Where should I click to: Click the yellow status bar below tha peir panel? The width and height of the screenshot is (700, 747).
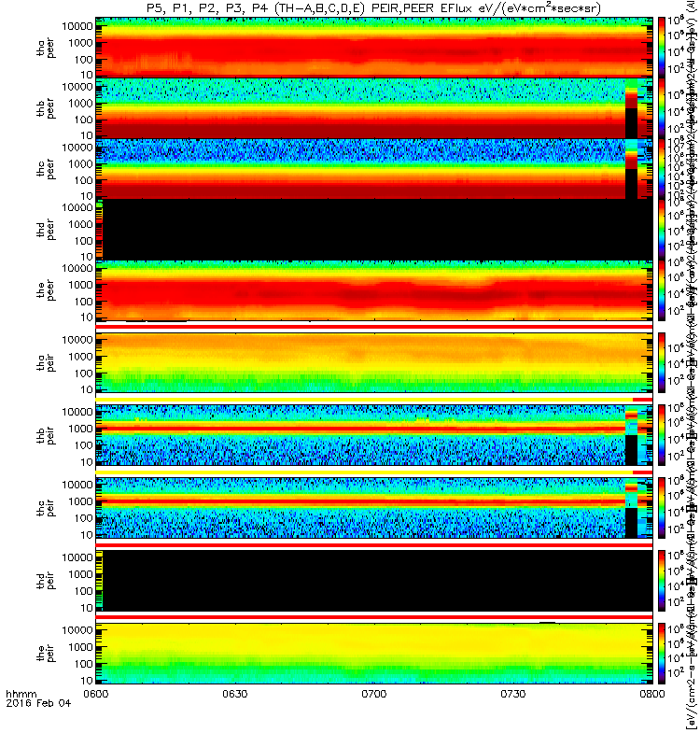(x=364, y=400)
